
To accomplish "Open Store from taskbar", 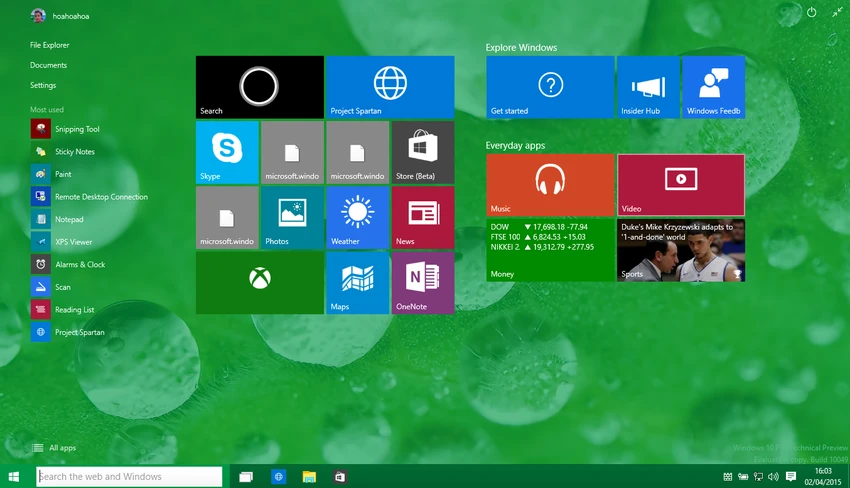I will pos(340,477).
